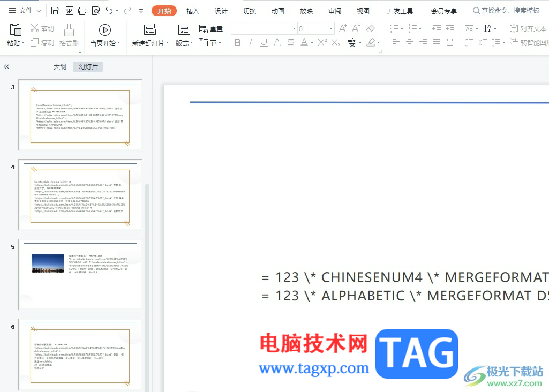Click the 查找命令 search box
The image size is (549, 392).
tap(506, 11)
